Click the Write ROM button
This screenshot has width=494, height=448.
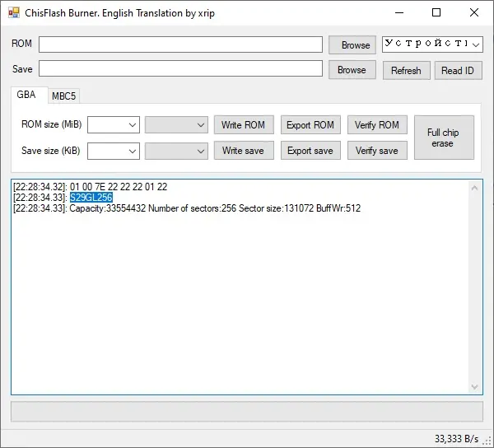244,125
